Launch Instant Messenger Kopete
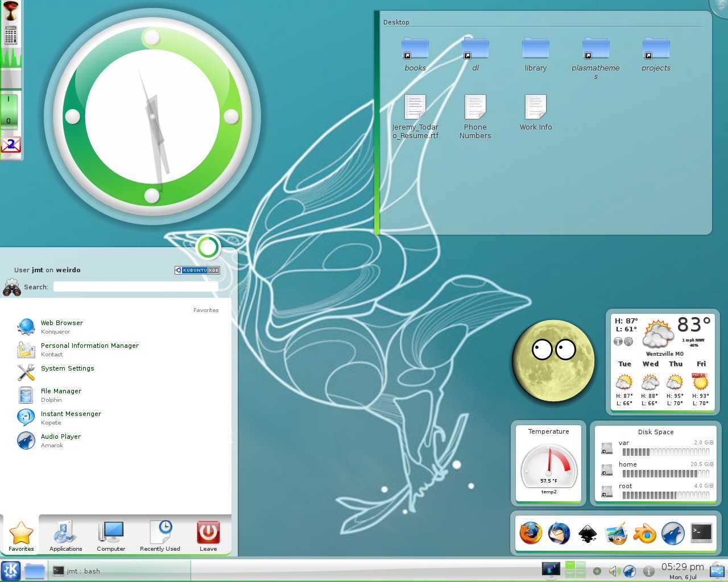 point(117,418)
